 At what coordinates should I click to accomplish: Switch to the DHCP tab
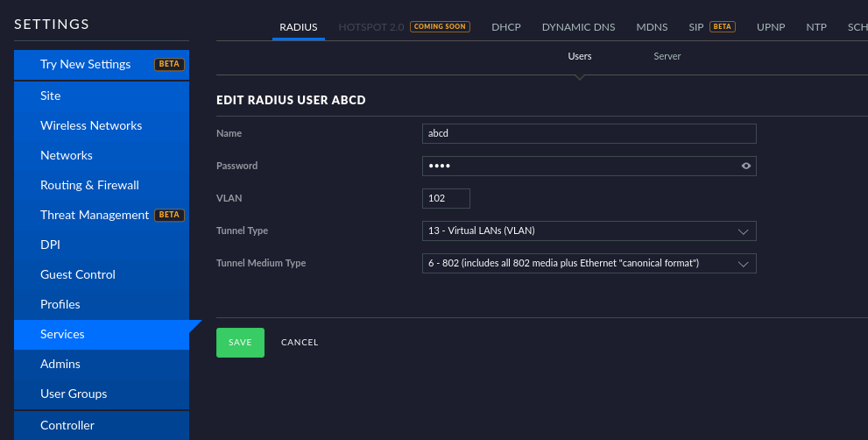click(x=506, y=27)
